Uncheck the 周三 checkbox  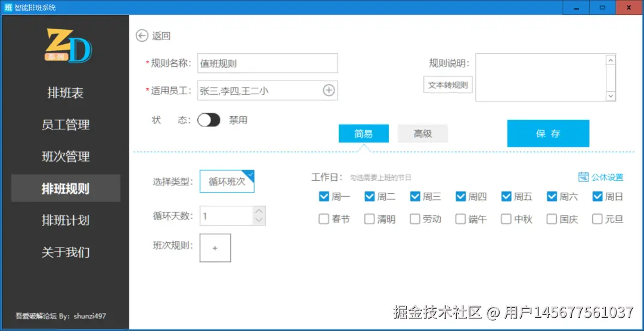(x=415, y=197)
